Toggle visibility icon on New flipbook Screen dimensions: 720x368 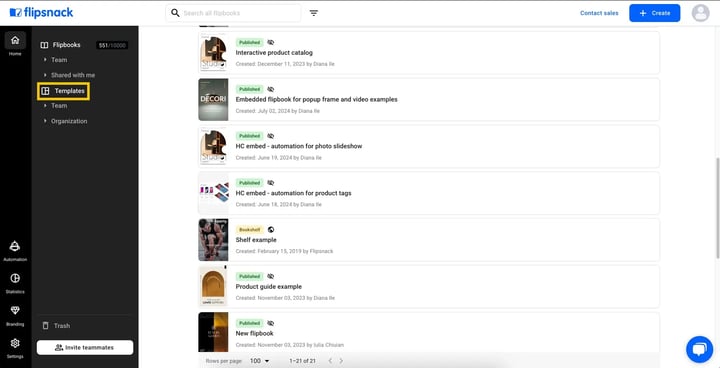[270, 323]
